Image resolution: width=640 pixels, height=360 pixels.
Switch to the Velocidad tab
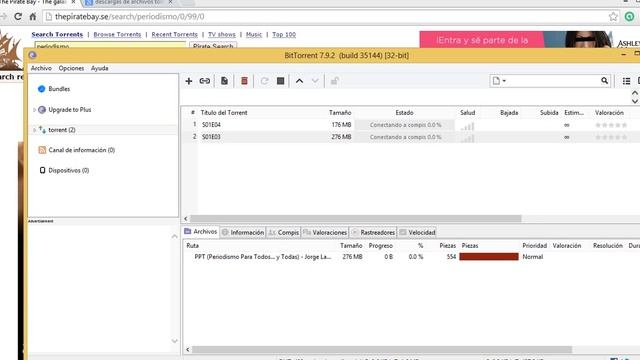(x=417, y=232)
